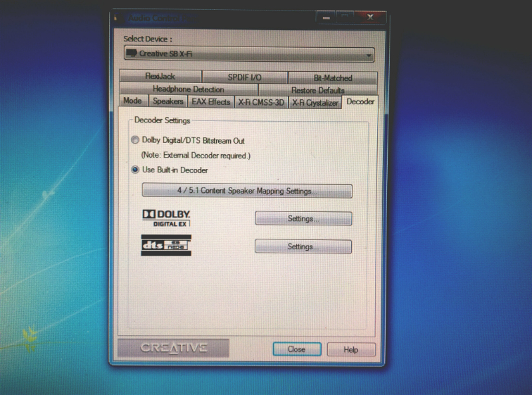The image size is (532, 395).
Task: Open the Headphone Detection tab
Action: [188, 89]
